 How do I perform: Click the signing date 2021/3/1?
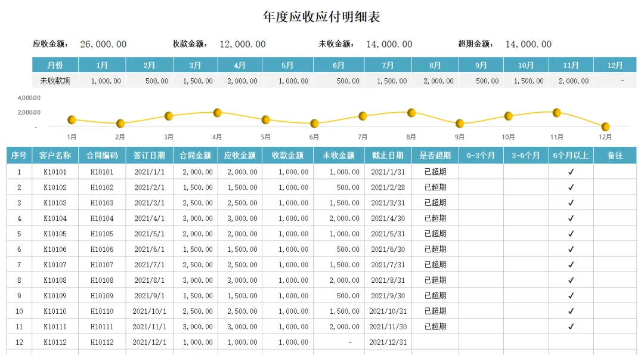pyautogui.click(x=150, y=203)
